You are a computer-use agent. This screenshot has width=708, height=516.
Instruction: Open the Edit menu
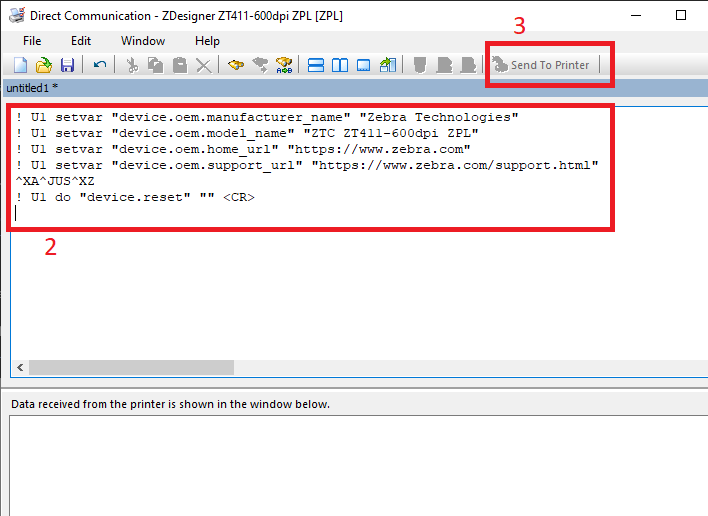81,41
